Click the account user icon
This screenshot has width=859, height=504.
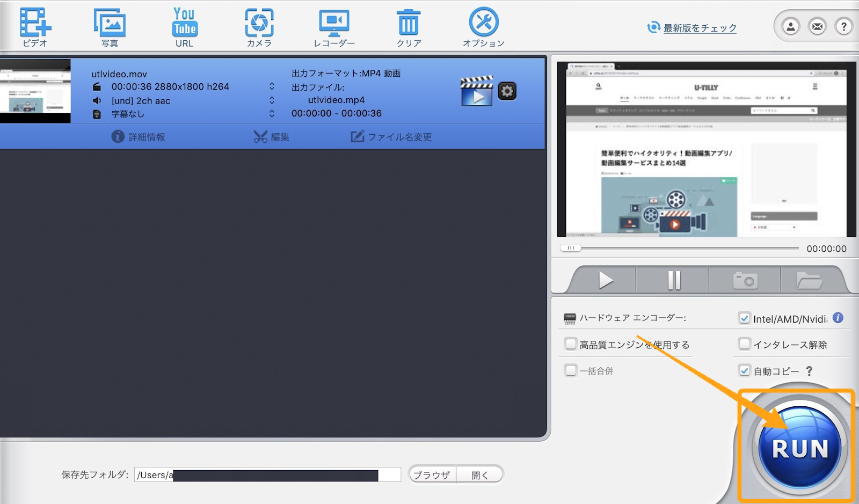pos(790,26)
